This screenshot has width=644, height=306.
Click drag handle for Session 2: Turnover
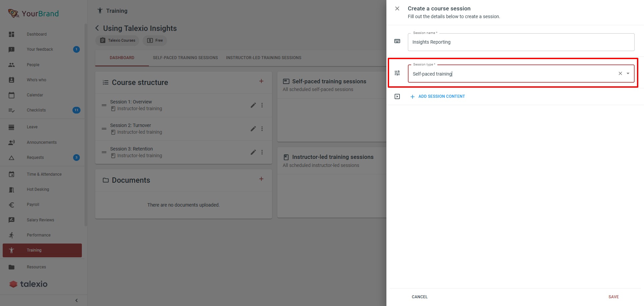coord(104,129)
